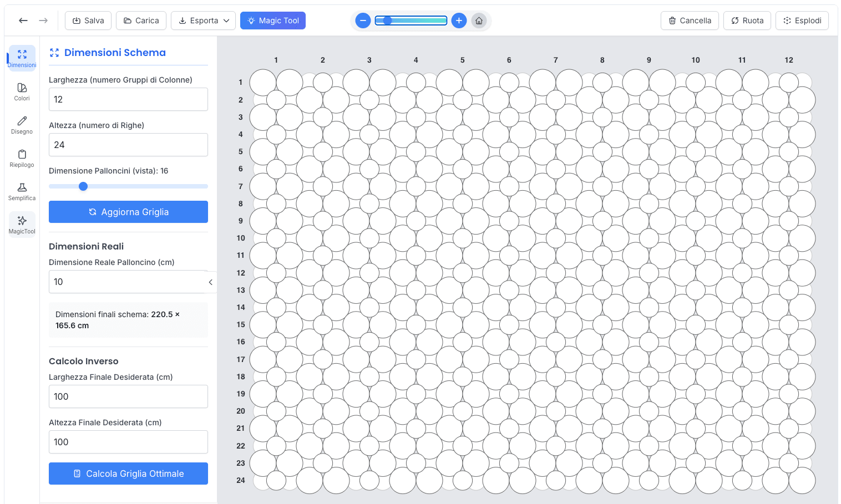
Task: Click the redo forward arrow icon
Action: [43, 21]
